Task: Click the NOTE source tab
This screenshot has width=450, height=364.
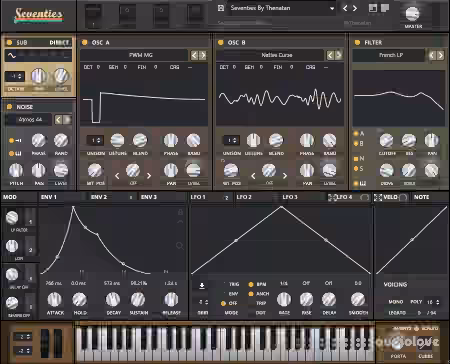Action: pos(422,197)
